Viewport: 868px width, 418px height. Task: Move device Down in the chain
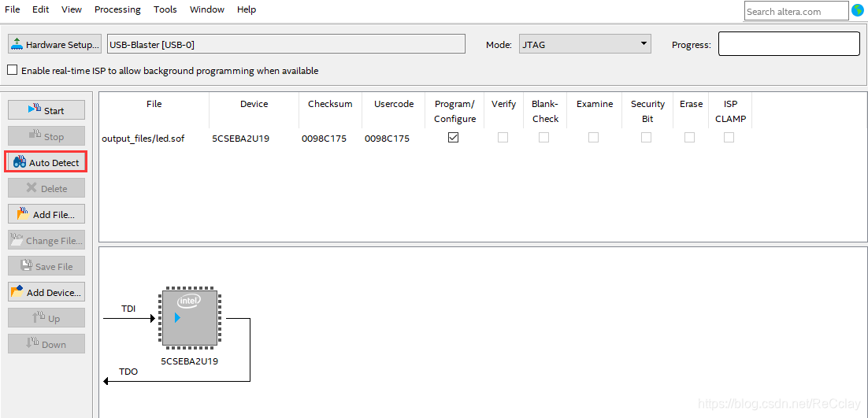click(x=46, y=344)
